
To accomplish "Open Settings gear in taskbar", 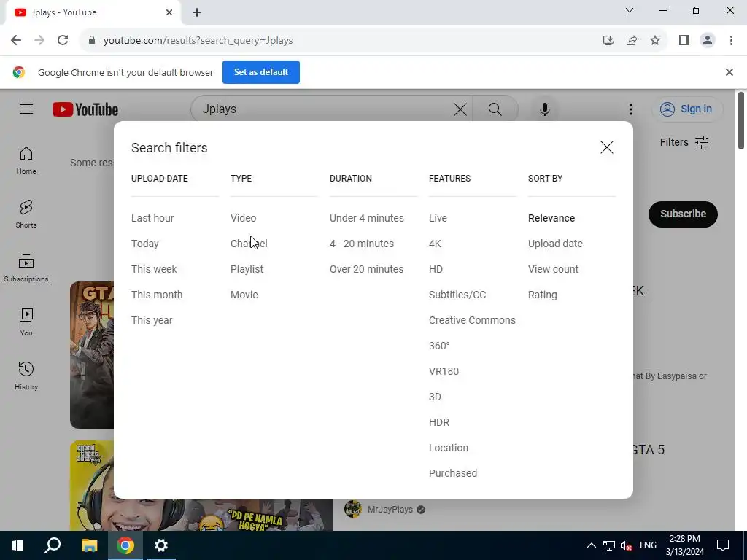I will 161,545.
